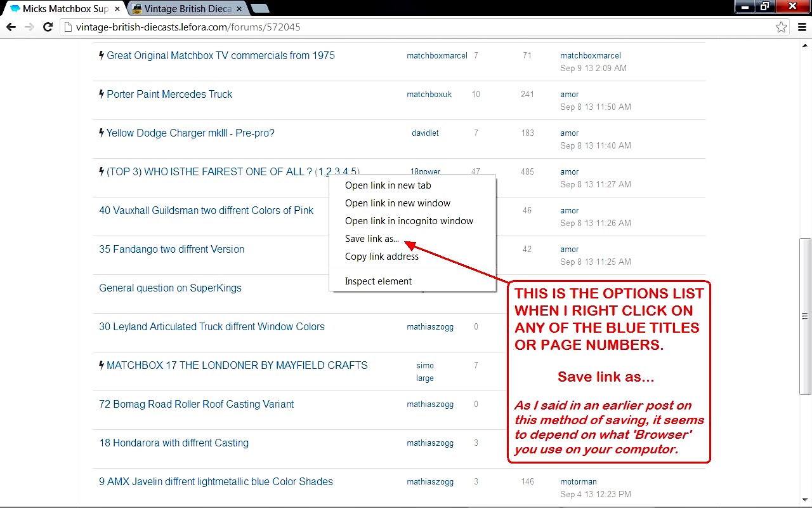
Task: Open 9 AMX Javelin thread
Action: click(x=216, y=482)
